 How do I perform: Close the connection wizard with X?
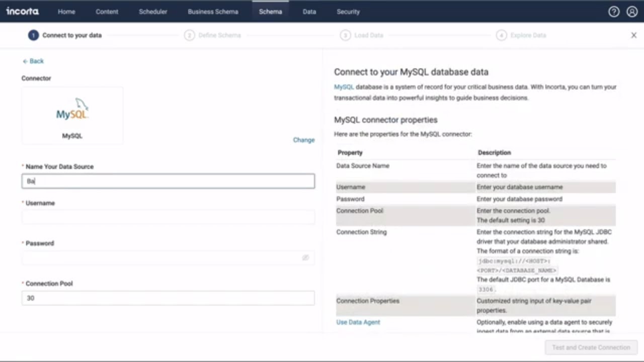click(634, 35)
